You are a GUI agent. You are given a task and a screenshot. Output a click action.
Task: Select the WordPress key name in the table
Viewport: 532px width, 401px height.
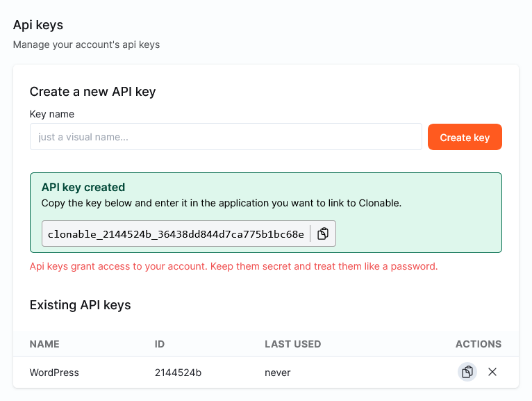(54, 373)
